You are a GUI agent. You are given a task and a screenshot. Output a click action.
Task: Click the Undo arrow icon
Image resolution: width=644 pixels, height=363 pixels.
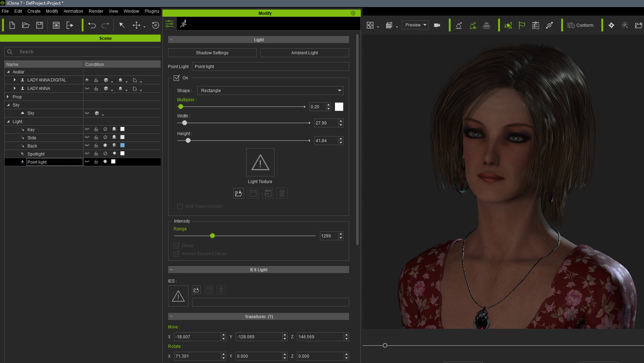pyautogui.click(x=92, y=25)
